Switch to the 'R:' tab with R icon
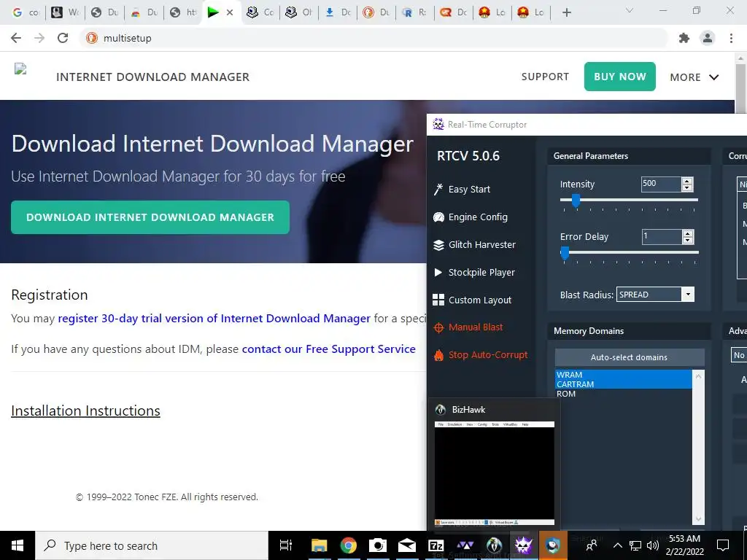Screen dimensions: 747x560 coord(414,12)
